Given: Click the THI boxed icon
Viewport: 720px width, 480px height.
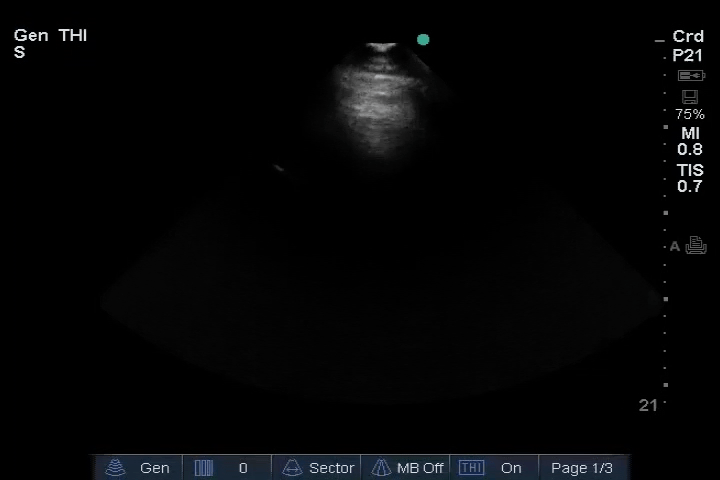Looking at the screenshot, I should (x=471, y=468).
